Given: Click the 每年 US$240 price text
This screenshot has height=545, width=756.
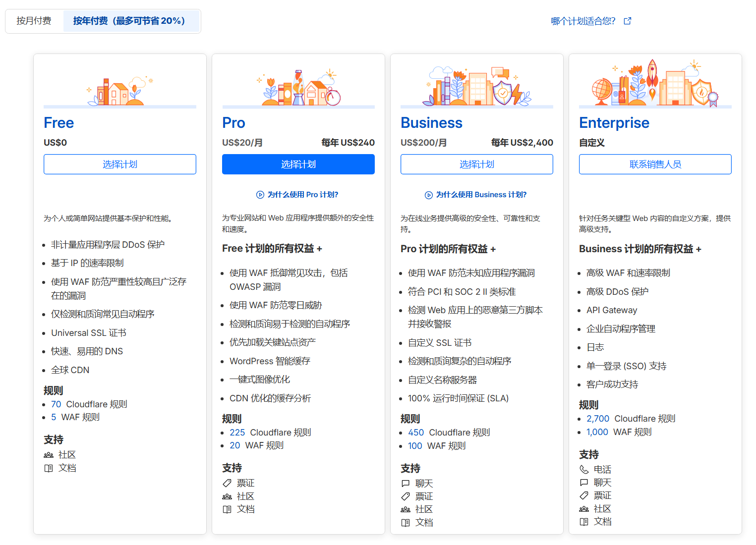Looking at the screenshot, I should tap(348, 143).
